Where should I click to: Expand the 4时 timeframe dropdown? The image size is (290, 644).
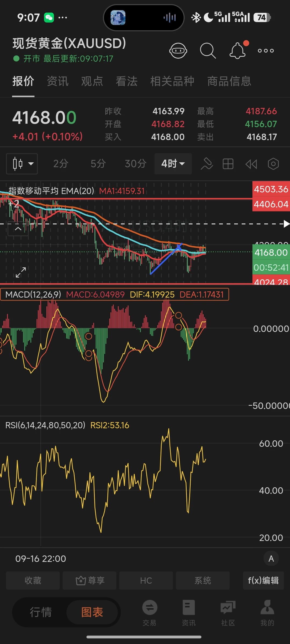[173, 164]
